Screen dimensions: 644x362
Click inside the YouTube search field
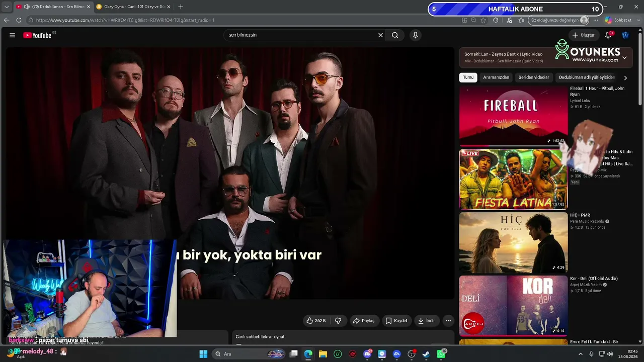(x=301, y=35)
